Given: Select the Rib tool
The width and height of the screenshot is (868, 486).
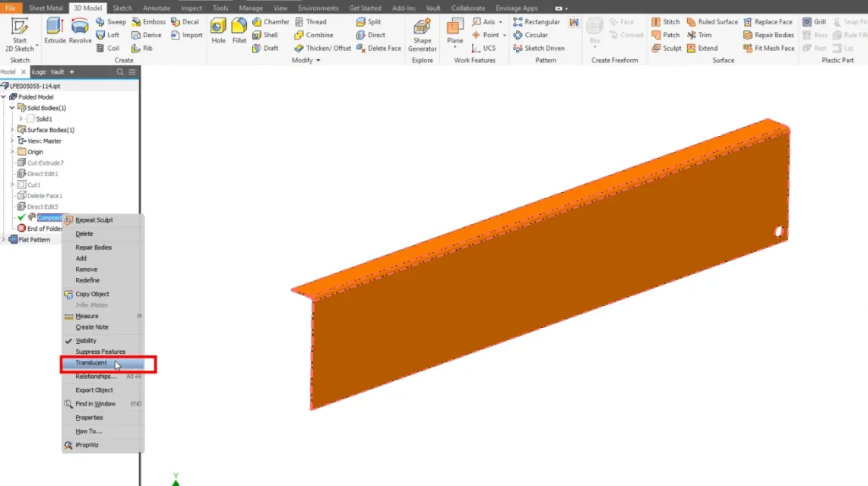Looking at the screenshot, I should [142, 48].
